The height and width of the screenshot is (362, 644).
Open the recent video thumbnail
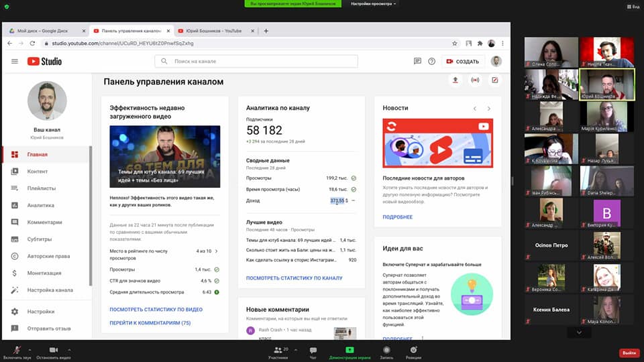click(165, 156)
